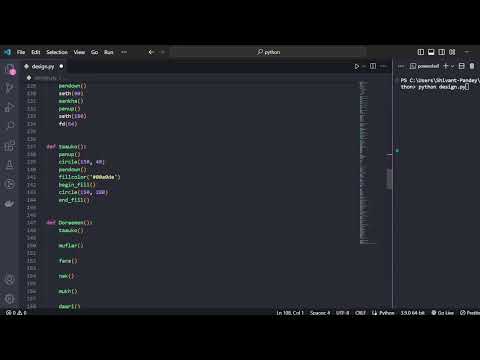Viewport: 480px width, 360px height.
Task: Select Python interpreter version 3.9.0 64-bit
Action: pos(412,313)
